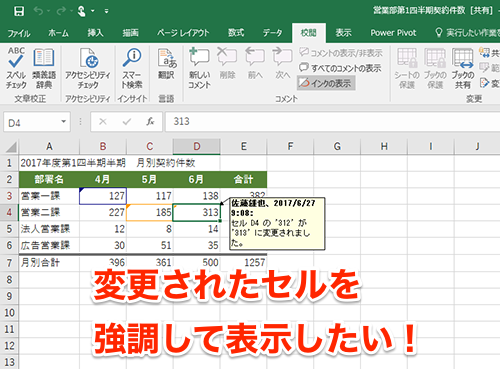This screenshot has width=500, height=369.
Task: Switch to the 描画 tab
Action: 130,33
